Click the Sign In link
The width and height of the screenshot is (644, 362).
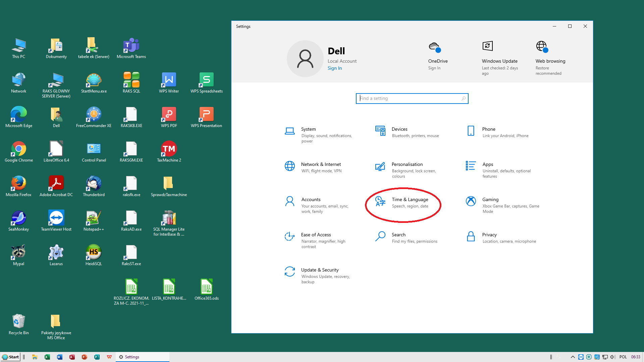click(334, 68)
